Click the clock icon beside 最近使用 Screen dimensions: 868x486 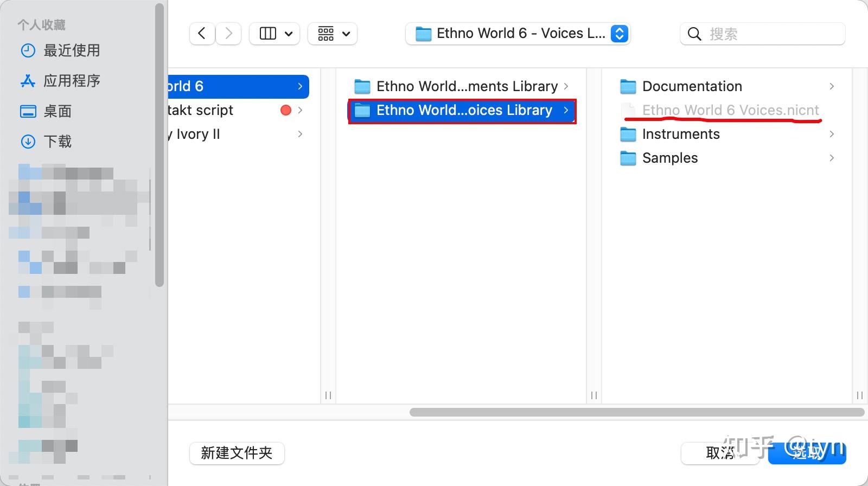(28, 50)
